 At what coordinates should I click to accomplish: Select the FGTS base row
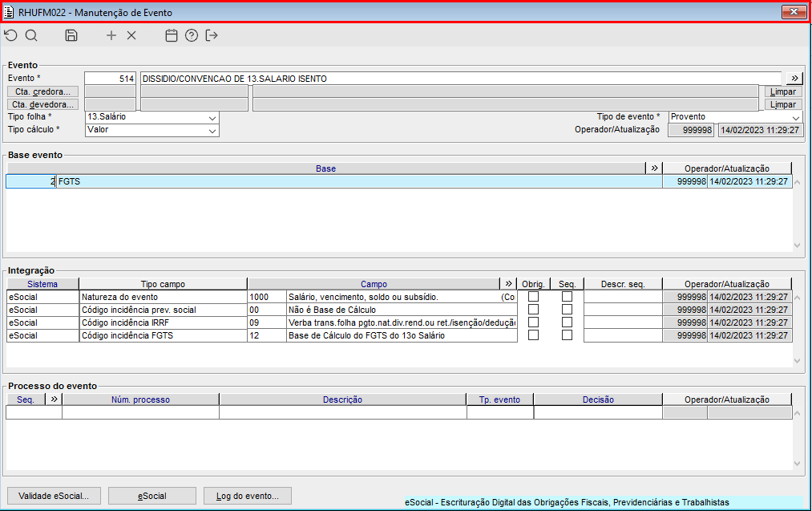pyautogui.click(x=398, y=181)
